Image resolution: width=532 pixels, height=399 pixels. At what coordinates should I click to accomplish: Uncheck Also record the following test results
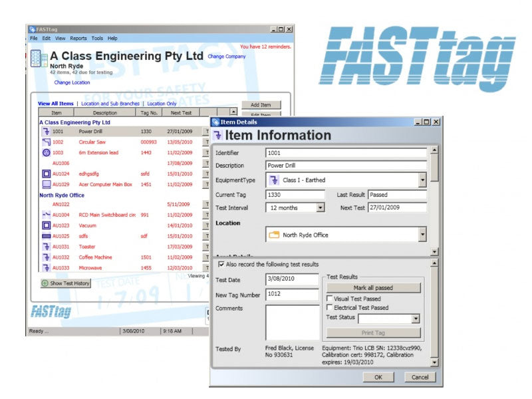click(x=221, y=265)
